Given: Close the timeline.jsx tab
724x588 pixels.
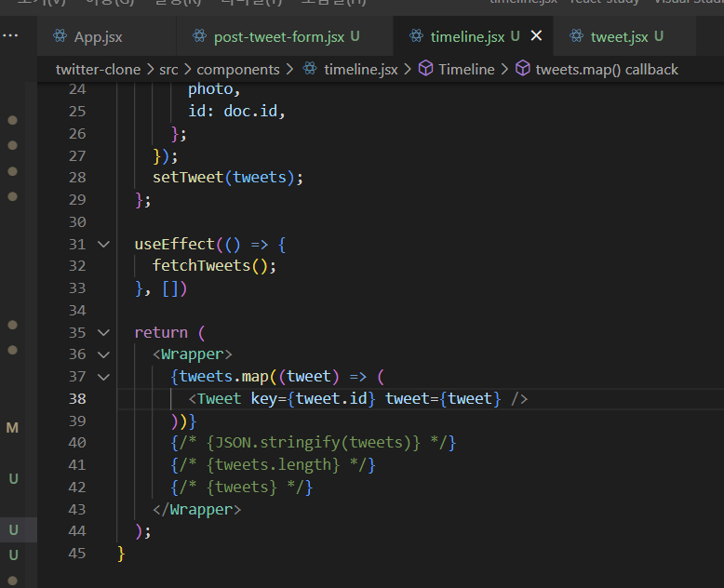Looking at the screenshot, I should [536, 35].
